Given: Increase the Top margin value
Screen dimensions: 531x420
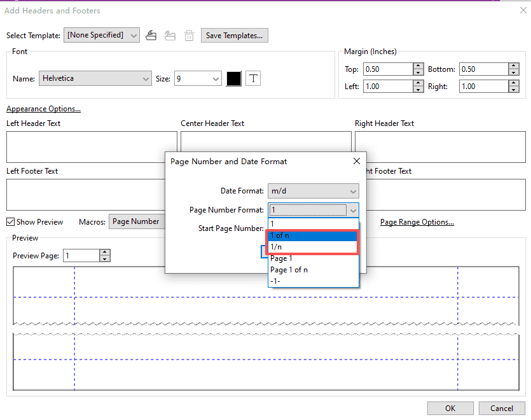Looking at the screenshot, I should pos(418,66).
